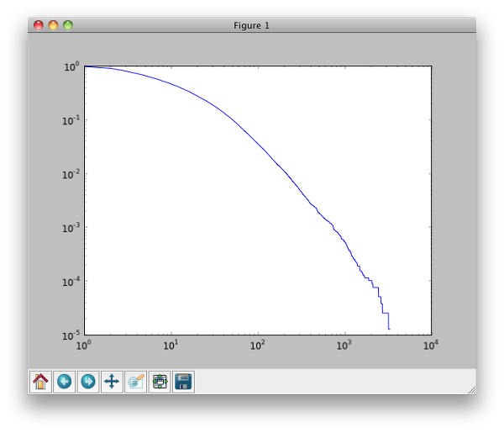Screen dimensions: 504x433
Task: Save the figure with floppy icon
Action: 183,382
